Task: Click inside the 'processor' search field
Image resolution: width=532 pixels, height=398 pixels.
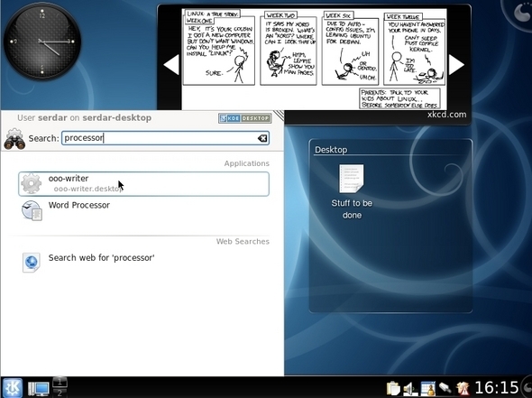Action: [165, 138]
